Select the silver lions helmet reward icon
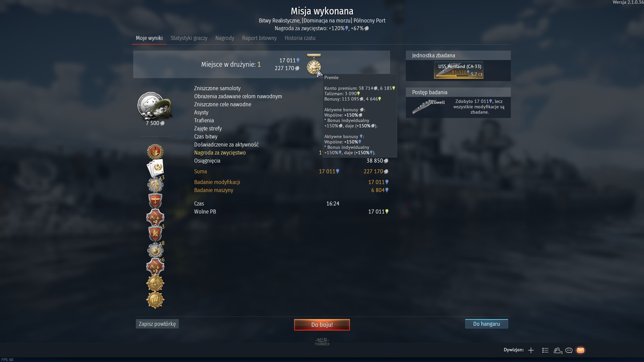This screenshot has height=362, width=644. coord(155,106)
